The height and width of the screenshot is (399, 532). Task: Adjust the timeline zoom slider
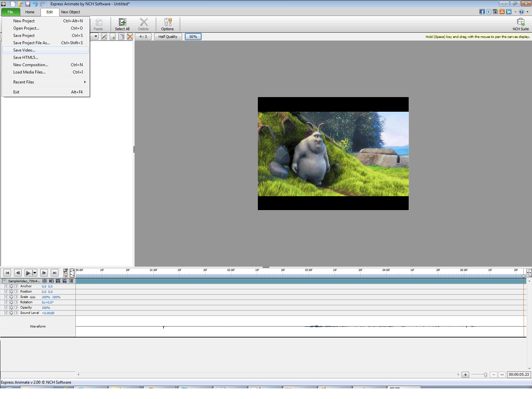click(485, 375)
